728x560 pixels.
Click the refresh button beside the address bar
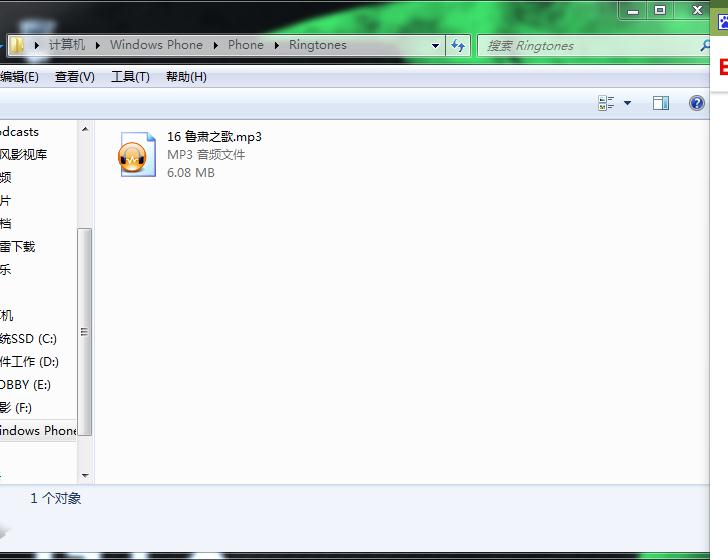click(458, 46)
